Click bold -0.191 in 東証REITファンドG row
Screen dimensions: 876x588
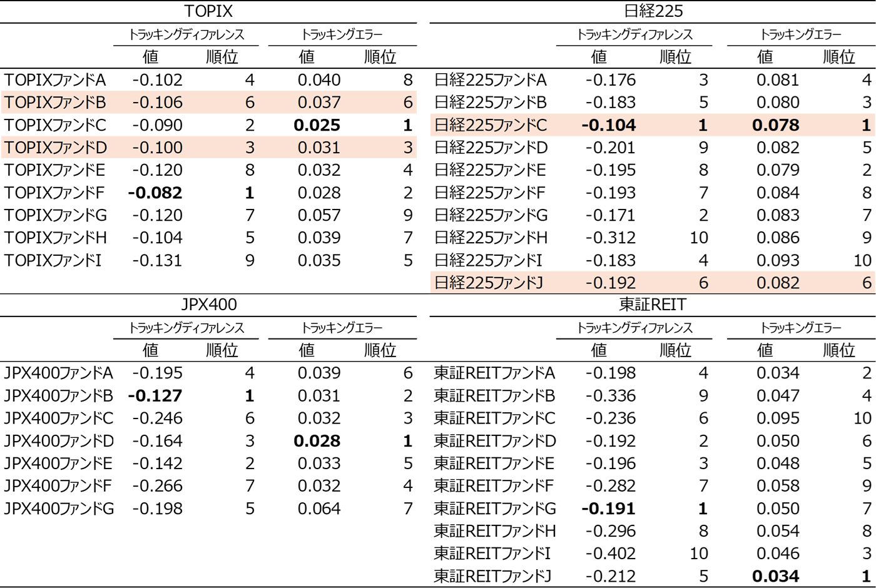[608, 509]
